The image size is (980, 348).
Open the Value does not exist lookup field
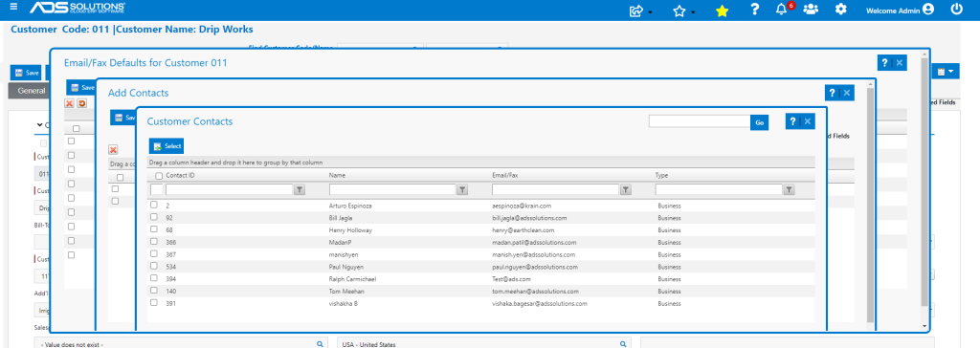point(181,343)
